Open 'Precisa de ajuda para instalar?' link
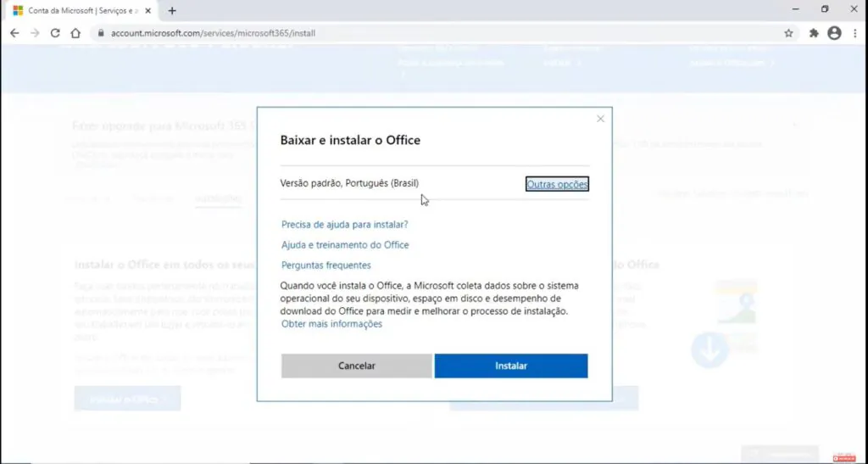 pyautogui.click(x=344, y=224)
